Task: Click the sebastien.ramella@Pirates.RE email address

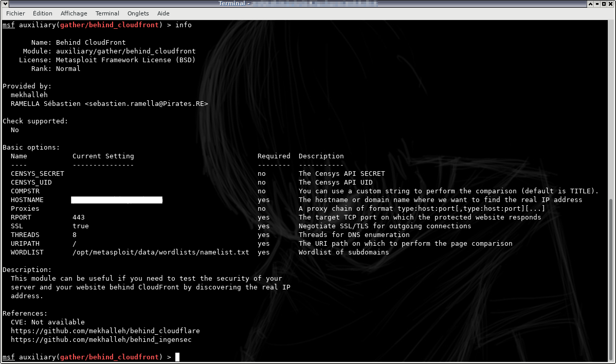Action: pos(147,104)
